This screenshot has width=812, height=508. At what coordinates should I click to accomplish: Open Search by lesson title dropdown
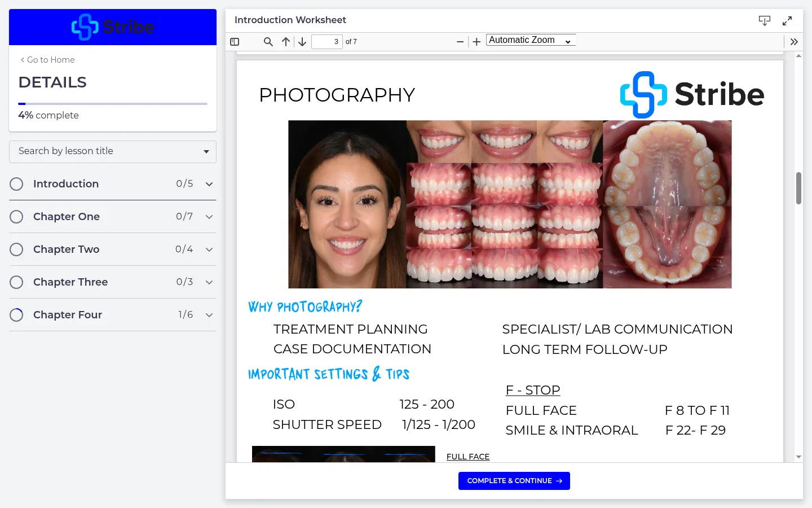tap(113, 151)
